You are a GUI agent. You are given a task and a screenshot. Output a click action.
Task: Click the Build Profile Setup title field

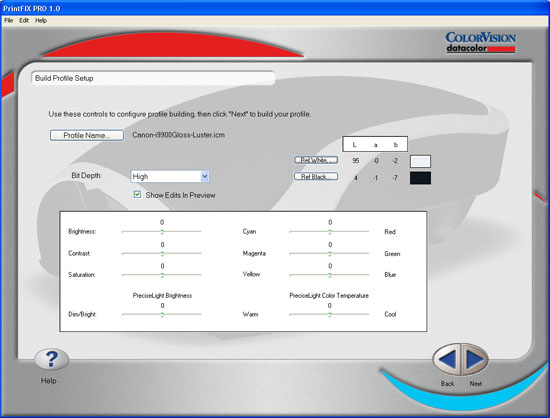153,78
